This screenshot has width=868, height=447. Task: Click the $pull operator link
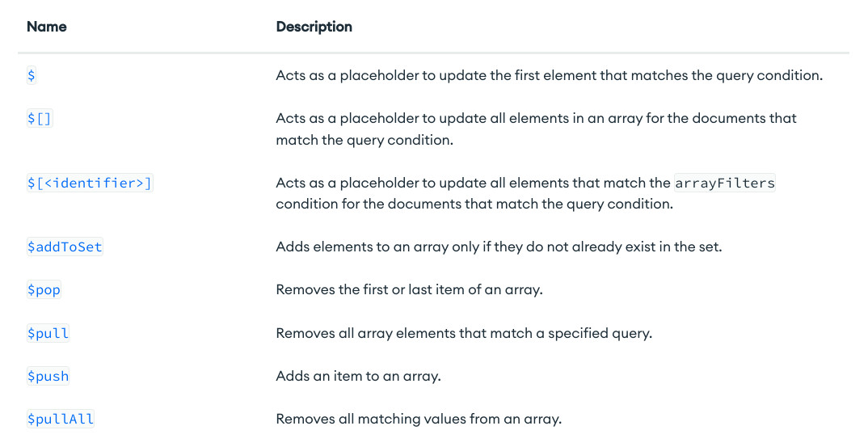48,333
